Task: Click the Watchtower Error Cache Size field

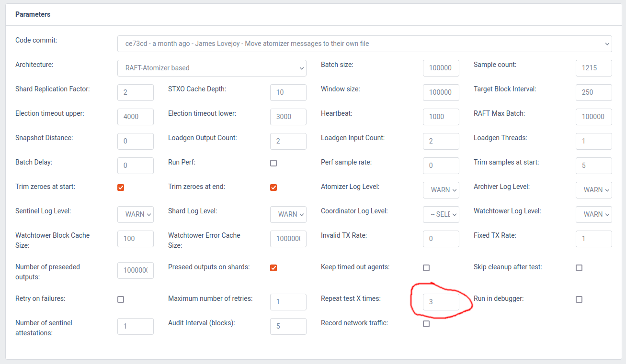Action: pos(288,239)
